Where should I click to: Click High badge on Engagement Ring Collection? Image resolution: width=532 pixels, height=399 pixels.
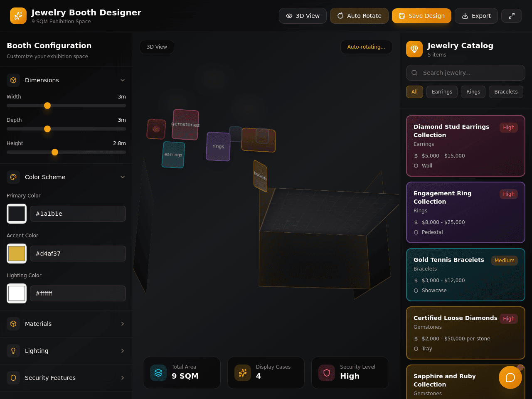click(509, 194)
